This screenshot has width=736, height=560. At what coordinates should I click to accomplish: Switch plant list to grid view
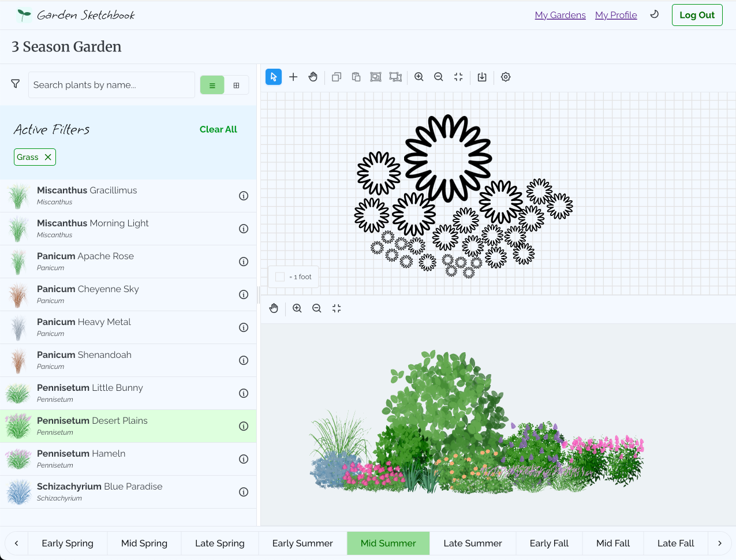click(x=237, y=84)
